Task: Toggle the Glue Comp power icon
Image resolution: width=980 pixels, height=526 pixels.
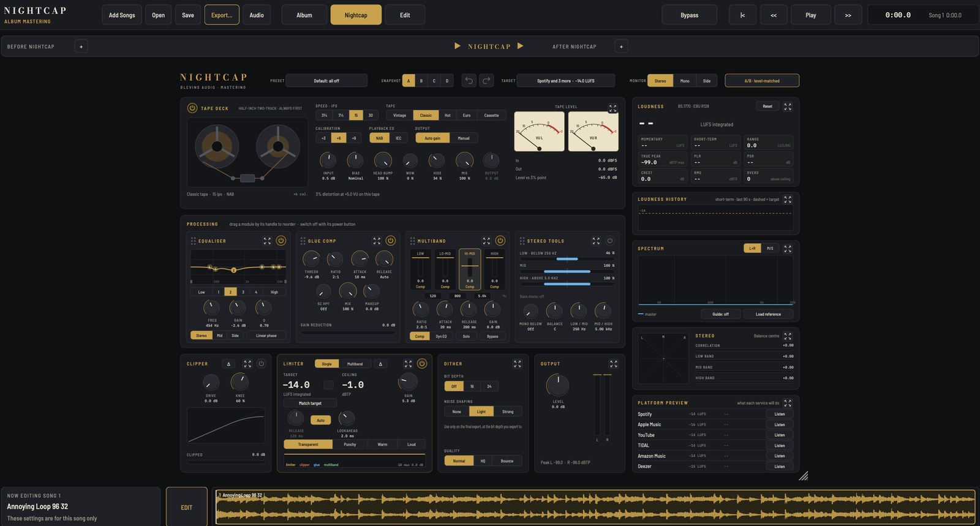Action: (391, 241)
